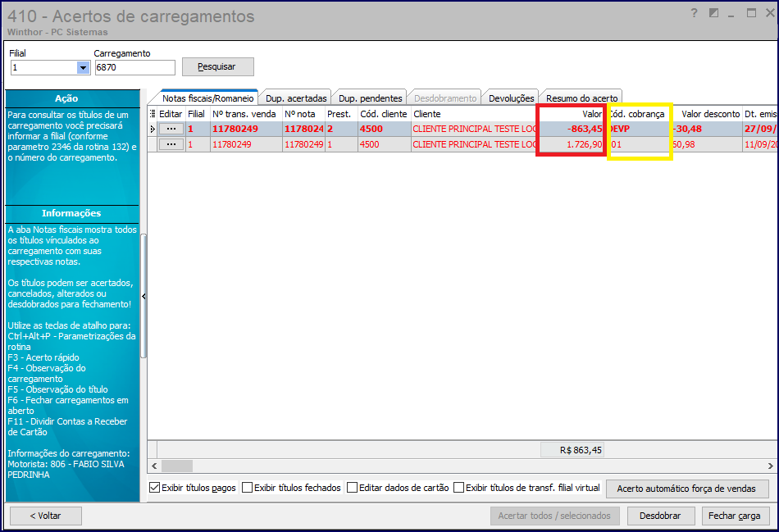Viewport: 779px width, 532px height.
Task: Click bold 4500 client code cell
Action: pos(384,129)
